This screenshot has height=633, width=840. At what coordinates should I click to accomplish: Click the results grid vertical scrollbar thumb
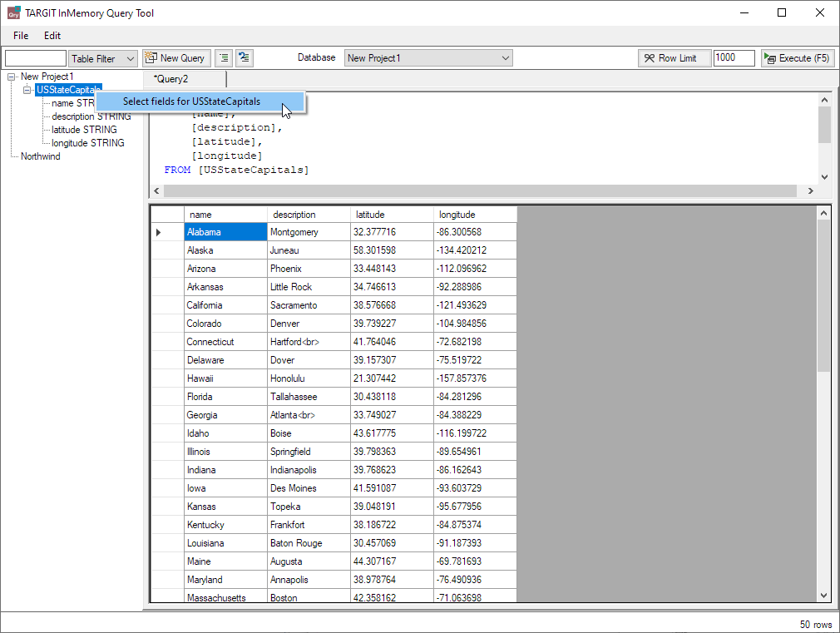click(x=824, y=295)
